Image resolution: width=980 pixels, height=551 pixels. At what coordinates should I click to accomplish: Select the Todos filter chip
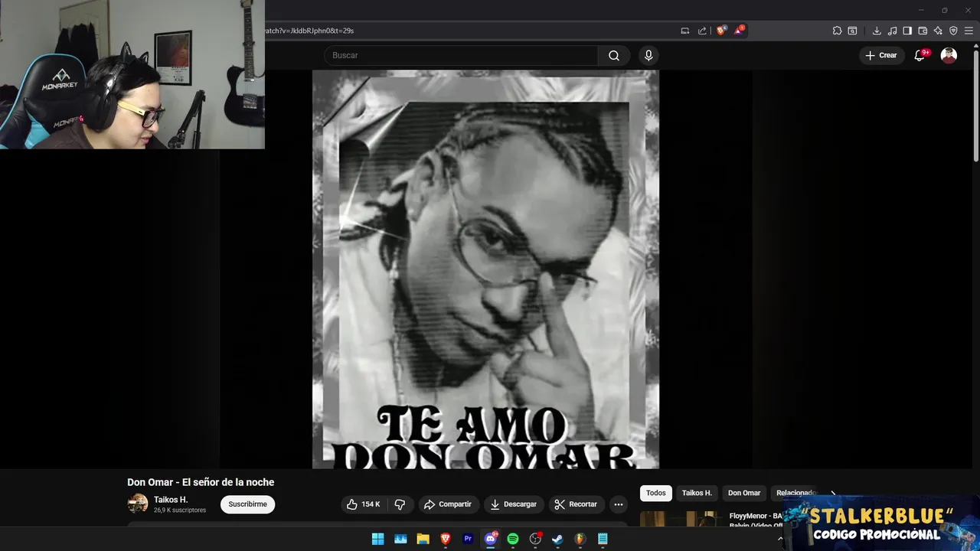656,493
